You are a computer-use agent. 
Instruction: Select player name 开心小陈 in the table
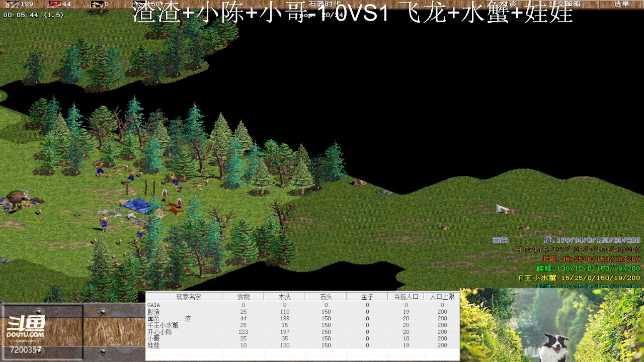tap(159, 332)
